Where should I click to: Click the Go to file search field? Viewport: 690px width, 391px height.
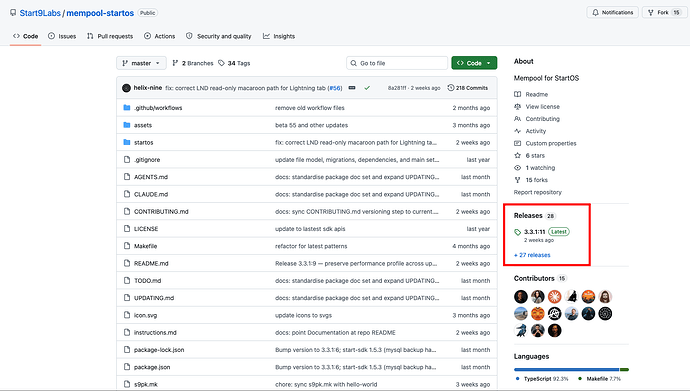(x=396, y=63)
